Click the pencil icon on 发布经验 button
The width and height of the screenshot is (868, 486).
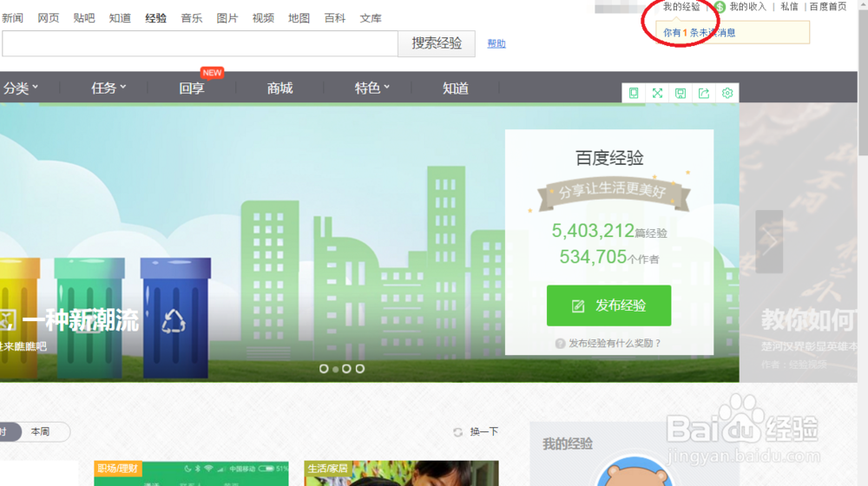pos(578,305)
